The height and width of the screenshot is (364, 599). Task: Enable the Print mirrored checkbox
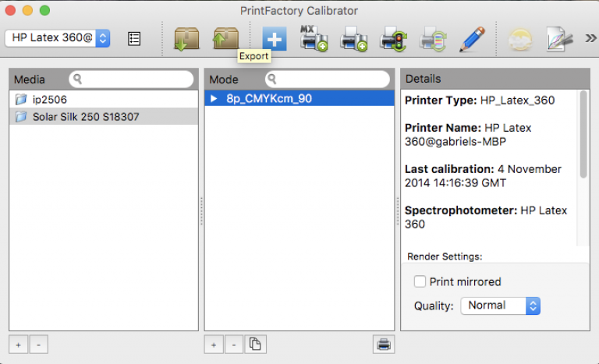(420, 281)
